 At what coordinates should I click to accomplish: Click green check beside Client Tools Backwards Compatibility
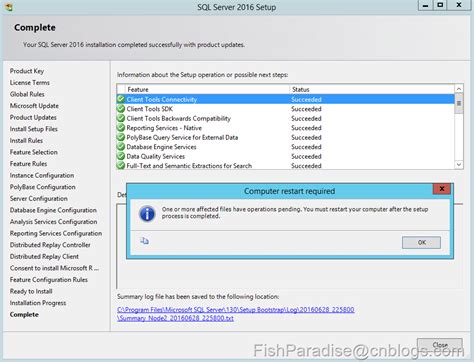click(x=121, y=118)
